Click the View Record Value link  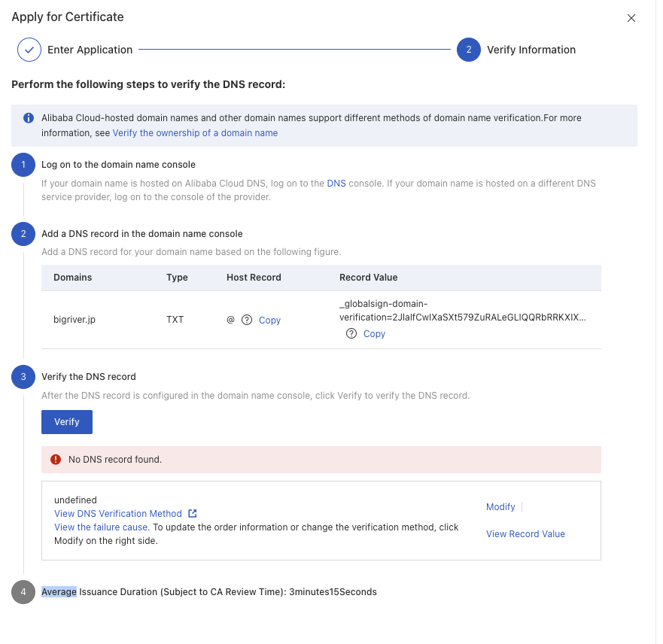click(x=525, y=534)
